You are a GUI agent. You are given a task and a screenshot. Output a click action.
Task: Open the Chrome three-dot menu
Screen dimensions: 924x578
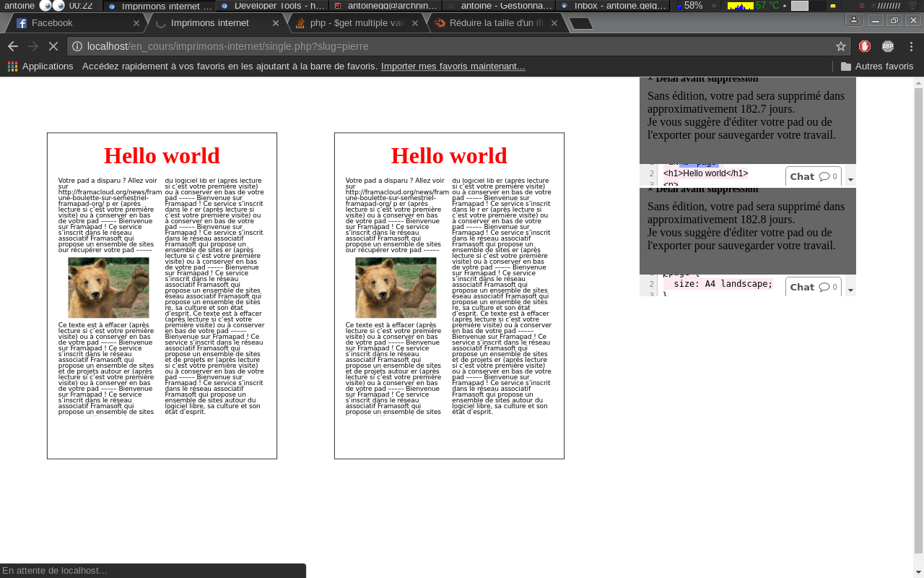pyautogui.click(x=911, y=46)
